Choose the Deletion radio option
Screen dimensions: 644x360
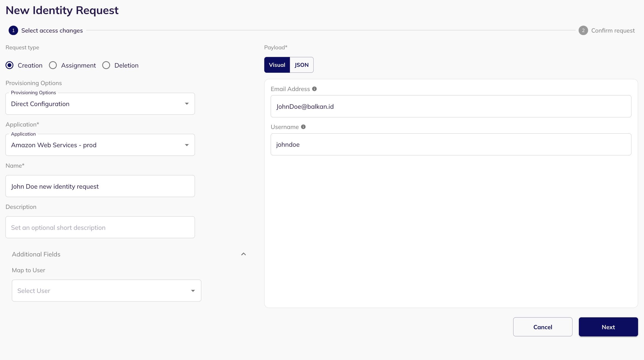click(106, 65)
